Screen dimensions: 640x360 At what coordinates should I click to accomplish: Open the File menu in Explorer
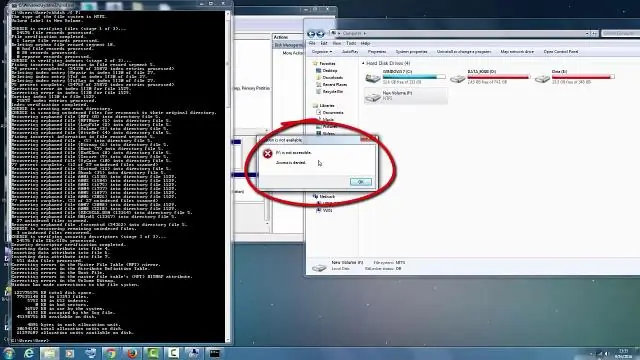pyautogui.click(x=312, y=43)
